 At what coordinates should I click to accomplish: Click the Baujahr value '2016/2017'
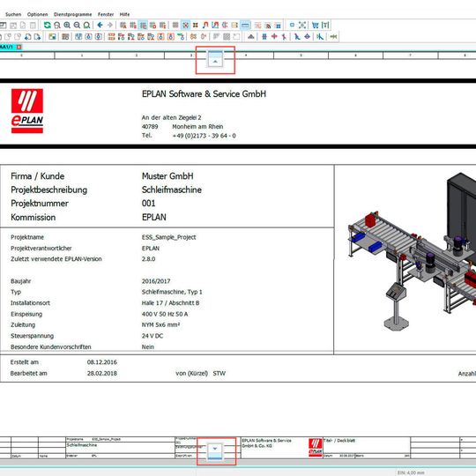tap(156, 281)
